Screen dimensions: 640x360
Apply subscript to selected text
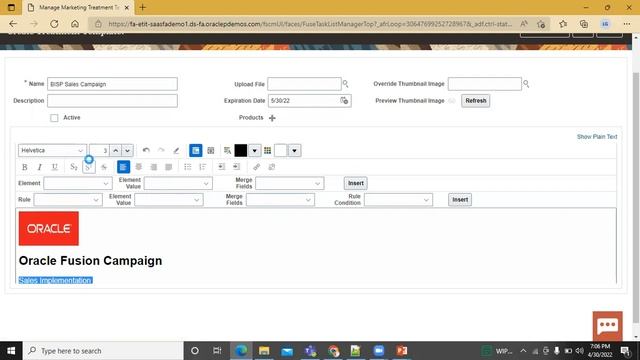click(x=73, y=167)
